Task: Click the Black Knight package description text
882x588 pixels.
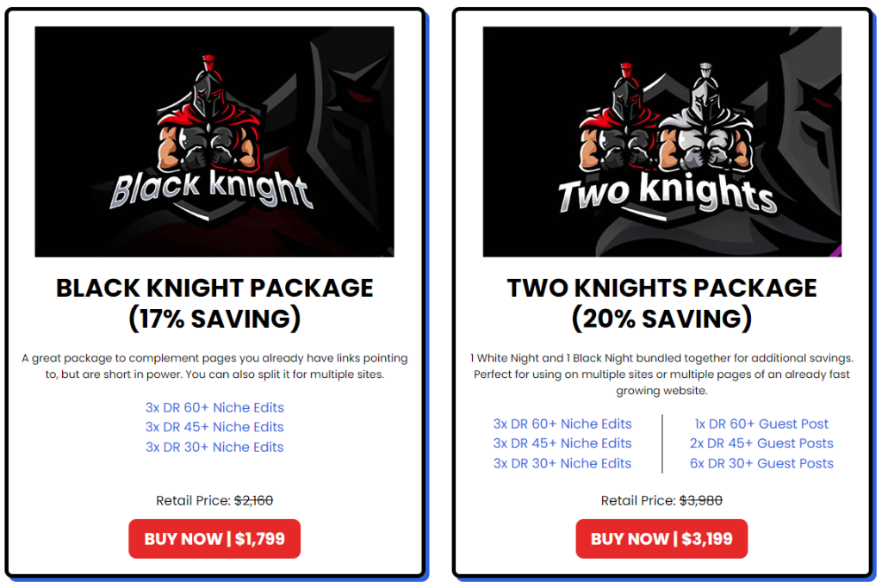Action: pos(214,366)
